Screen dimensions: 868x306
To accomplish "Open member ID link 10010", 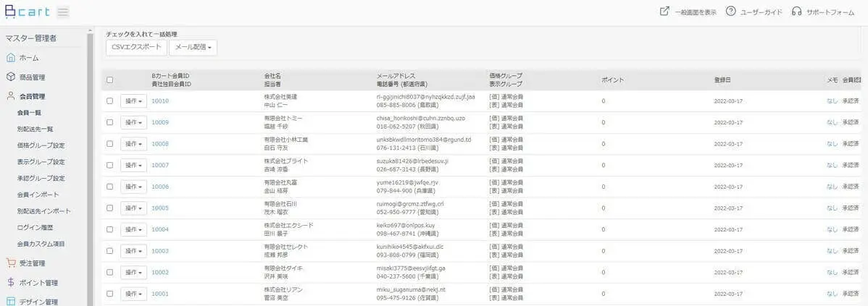I will coord(160,101).
